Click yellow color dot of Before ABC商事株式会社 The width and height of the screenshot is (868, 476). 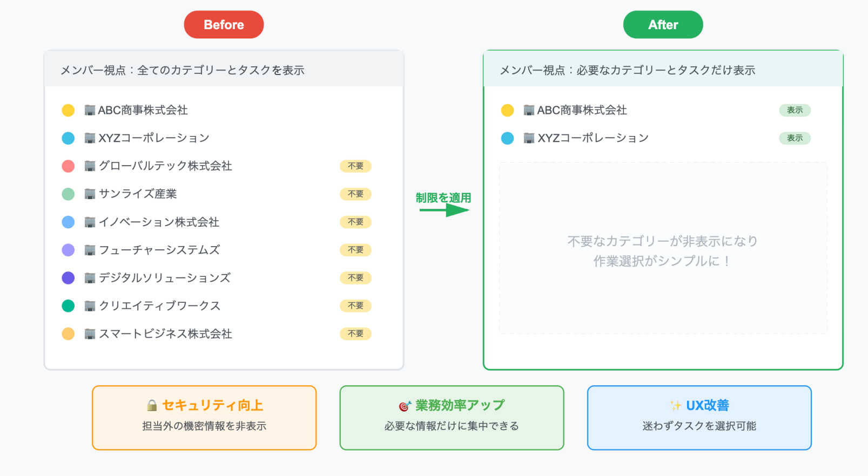tap(68, 111)
